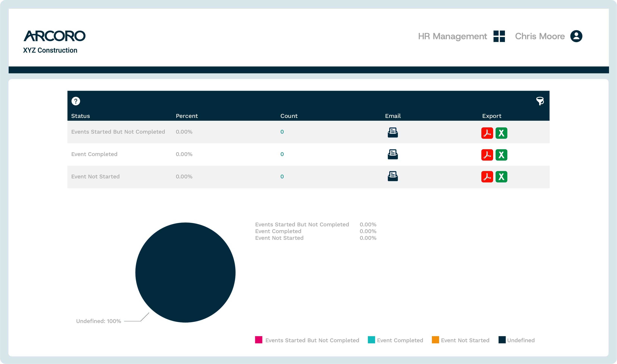The image size is (617, 364).
Task: Click the Arcoro logo
Action: (x=55, y=36)
